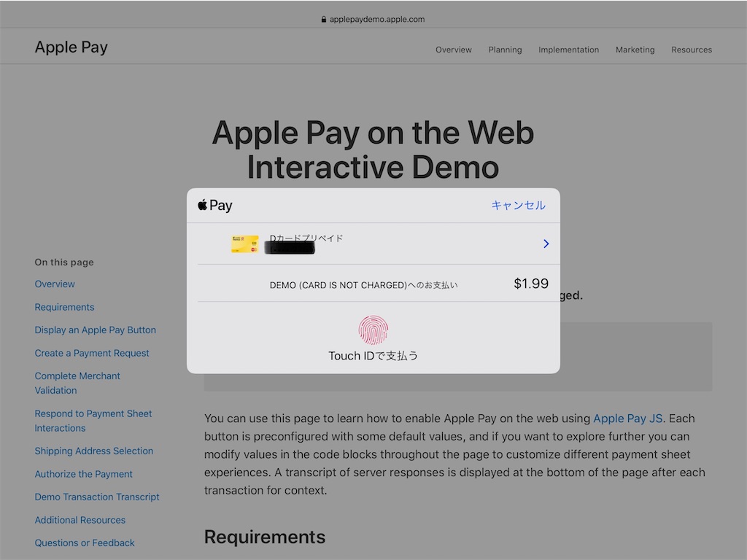Image resolution: width=747 pixels, height=560 pixels.
Task: Click the $1.99 amount
Action: 531,284
